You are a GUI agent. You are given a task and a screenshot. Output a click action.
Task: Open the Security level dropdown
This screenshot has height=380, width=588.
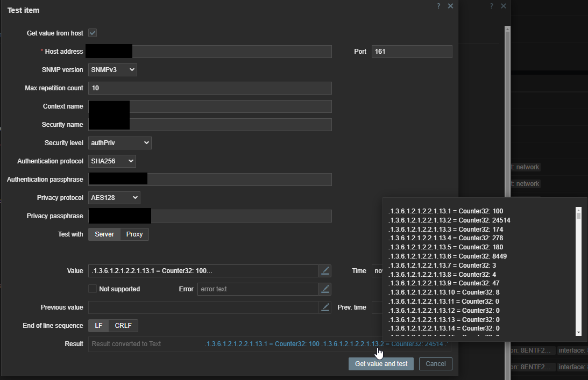(x=119, y=143)
